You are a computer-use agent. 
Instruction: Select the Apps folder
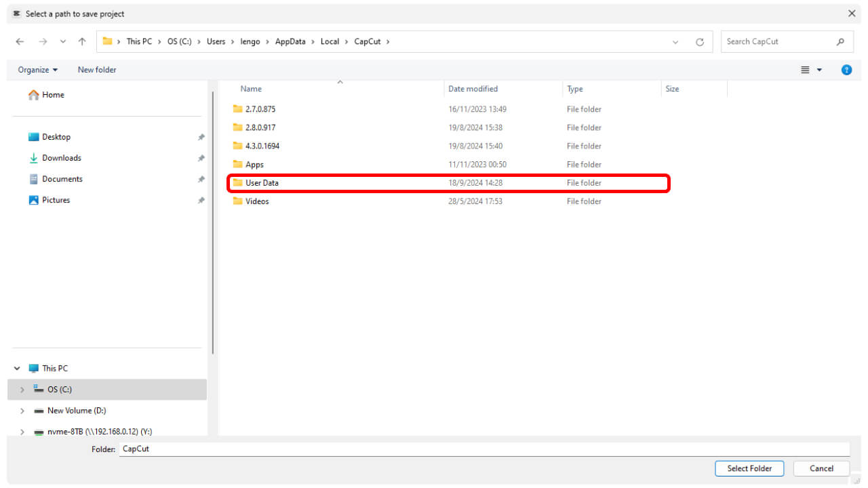254,165
